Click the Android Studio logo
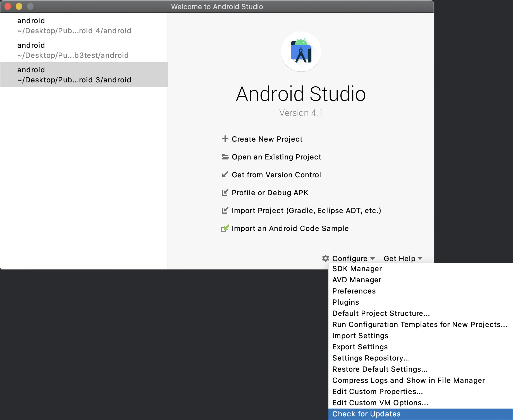Viewport: 513px width, 420px height. 301,52
